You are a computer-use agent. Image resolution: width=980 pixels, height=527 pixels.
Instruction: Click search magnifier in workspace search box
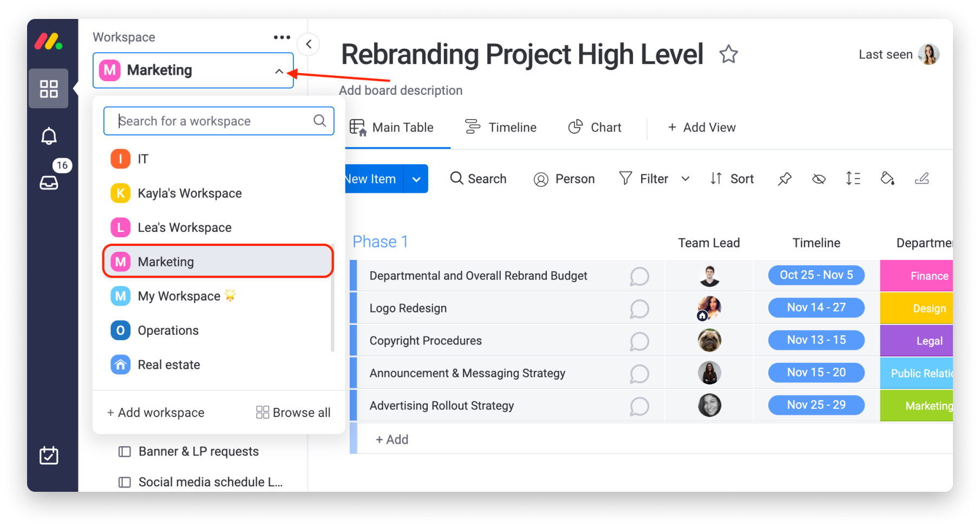319,121
